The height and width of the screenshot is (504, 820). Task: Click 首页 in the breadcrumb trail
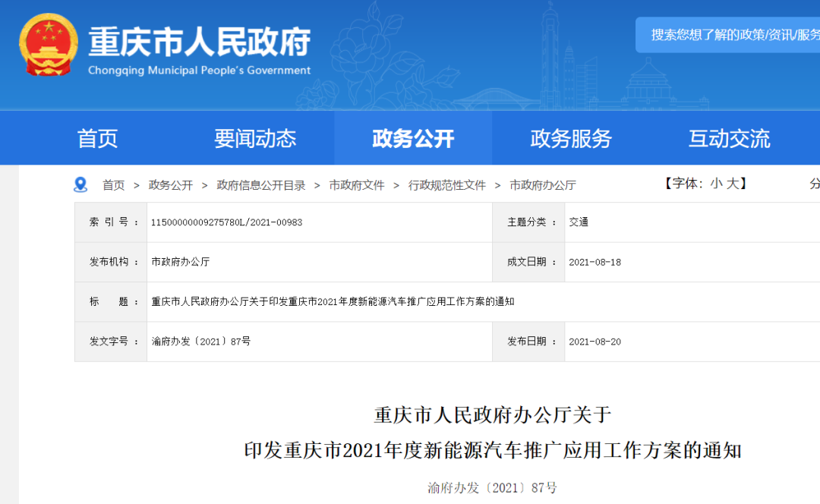[x=114, y=185]
